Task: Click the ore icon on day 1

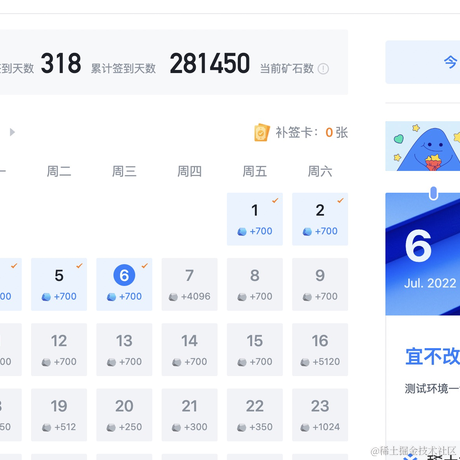Action: tap(242, 231)
